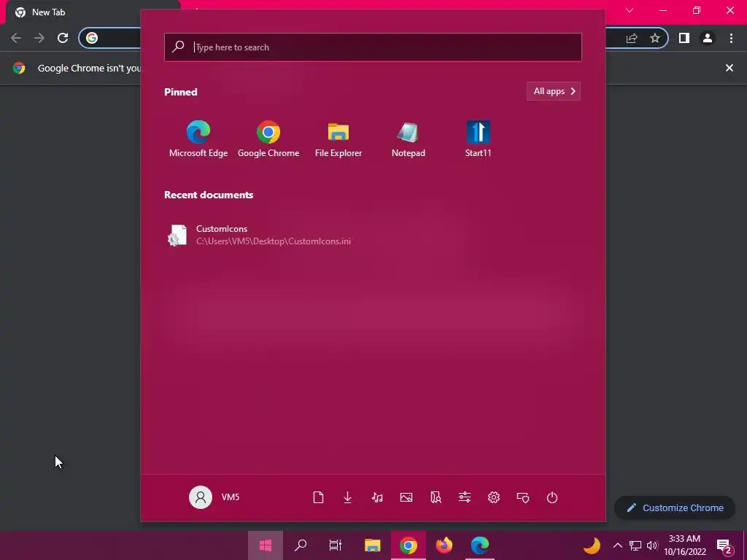Open the notification center with 2 alerts
Image resolution: width=747 pixels, height=560 pixels.
pyautogui.click(x=724, y=545)
